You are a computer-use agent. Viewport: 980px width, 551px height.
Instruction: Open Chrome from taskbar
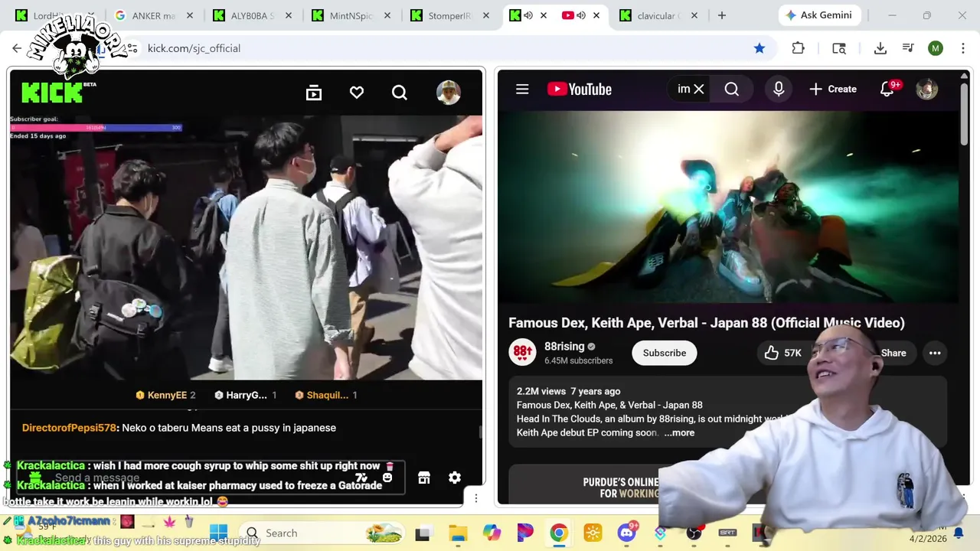pyautogui.click(x=559, y=533)
